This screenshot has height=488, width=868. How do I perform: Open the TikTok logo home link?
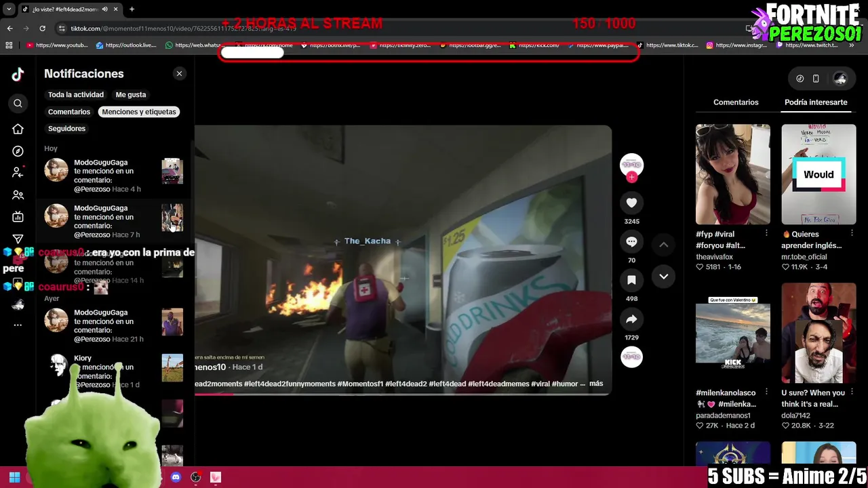(18, 75)
